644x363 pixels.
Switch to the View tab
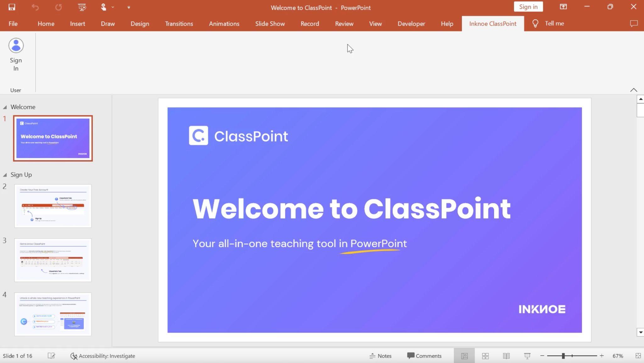(x=375, y=24)
